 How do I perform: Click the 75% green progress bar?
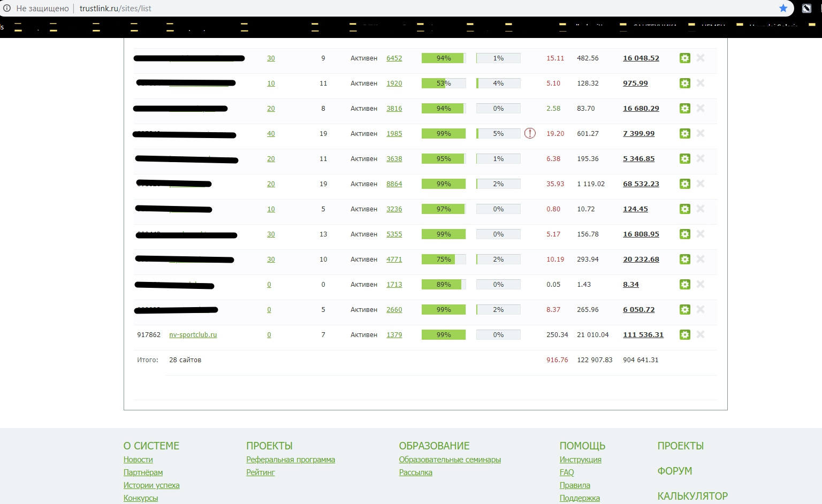(x=444, y=259)
